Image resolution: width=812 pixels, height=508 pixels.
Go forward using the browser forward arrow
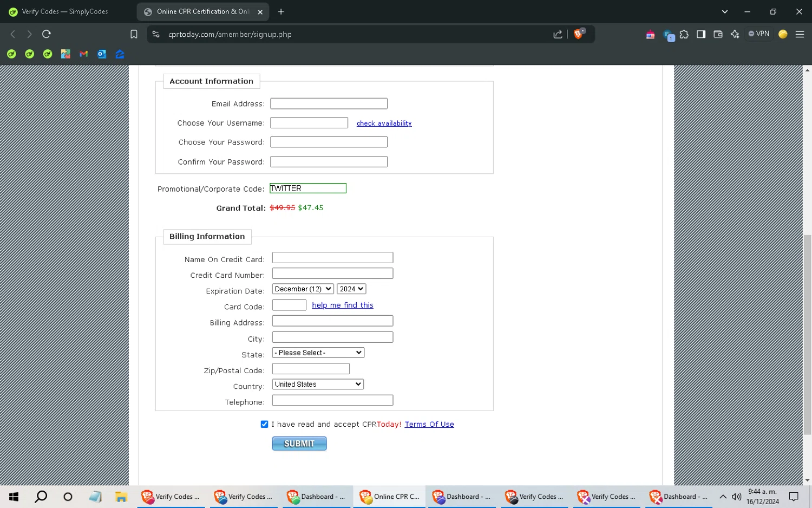[29, 34]
